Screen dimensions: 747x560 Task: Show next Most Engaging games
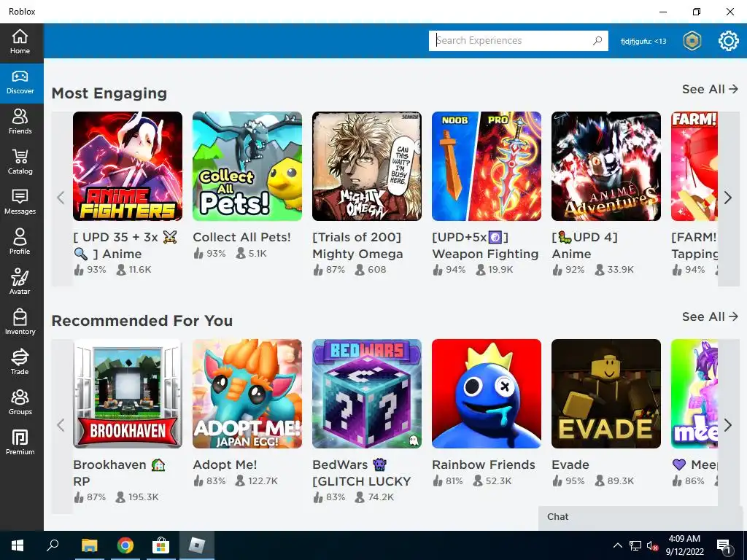[x=728, y=198]
